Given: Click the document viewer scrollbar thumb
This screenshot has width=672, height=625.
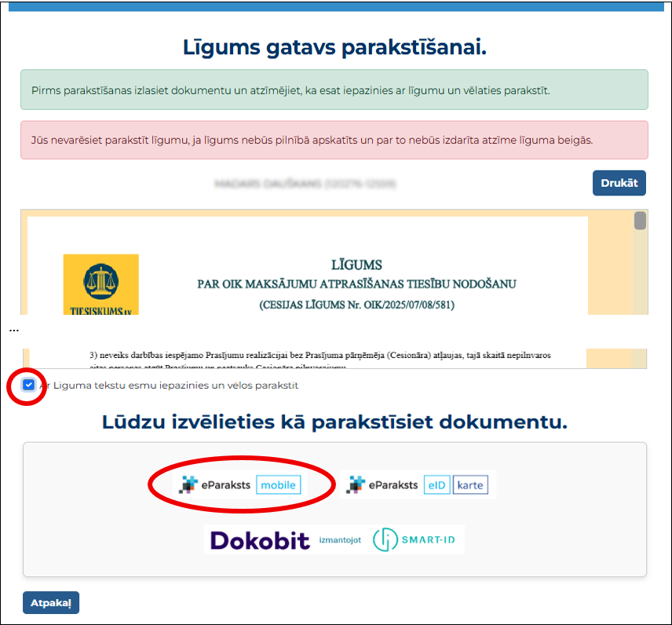Looking at the screenshot, I should click(x=640, y=221).
